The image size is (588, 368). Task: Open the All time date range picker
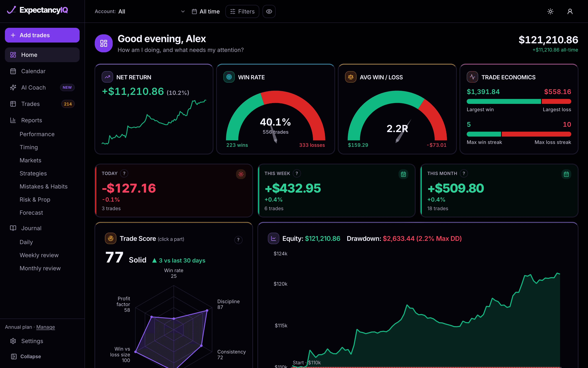tap(206, 11)
